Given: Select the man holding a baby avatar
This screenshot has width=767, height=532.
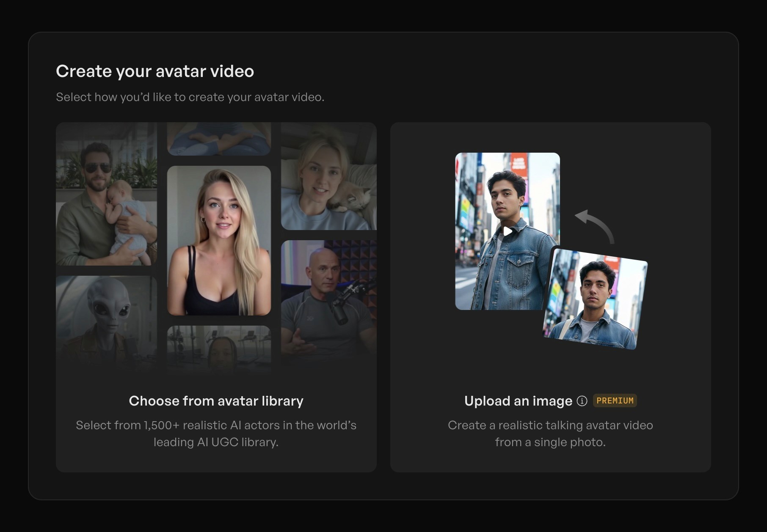Looking at the screenshot, I should 106,195.
